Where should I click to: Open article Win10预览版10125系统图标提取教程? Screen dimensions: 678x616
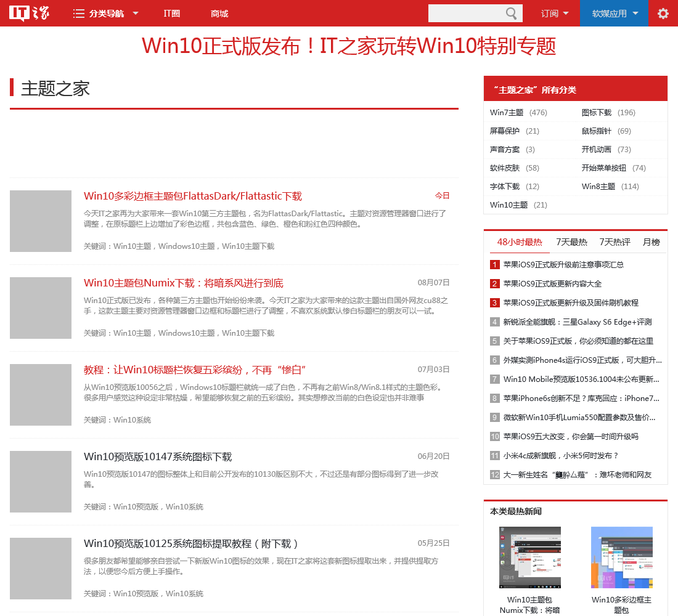(x=190, y=544)
